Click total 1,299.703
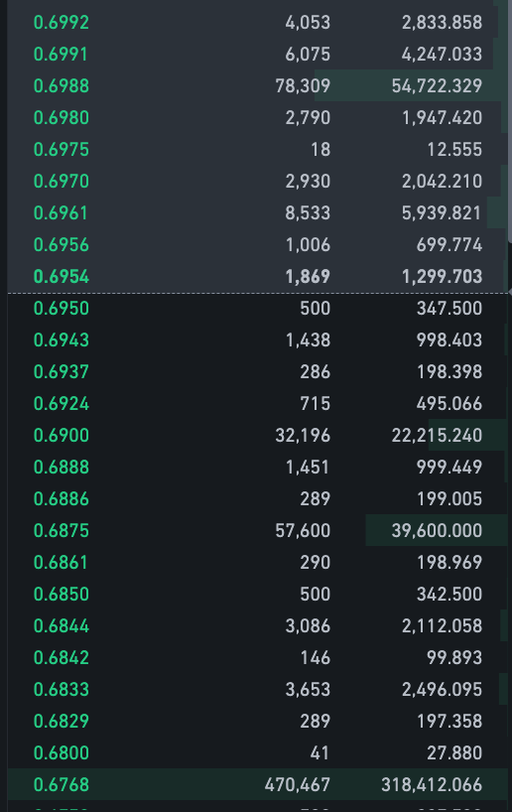 point(443,277)
